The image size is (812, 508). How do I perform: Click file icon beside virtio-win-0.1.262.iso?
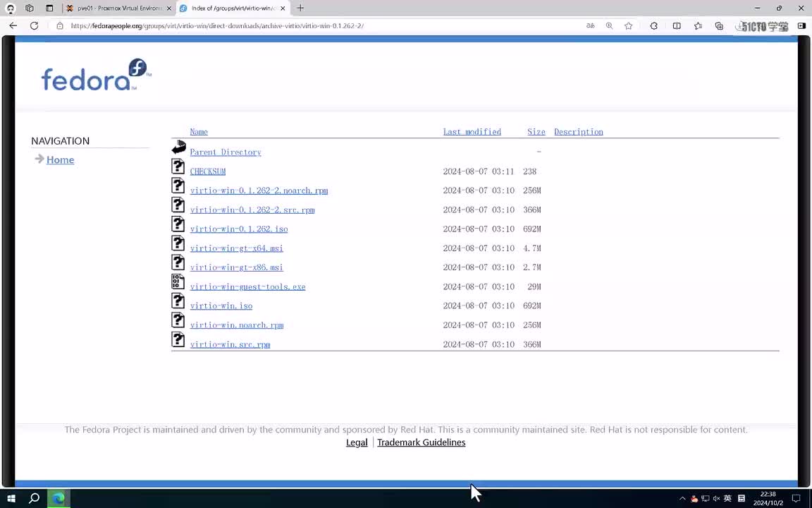pyautogui.click(x=178, y=224)
